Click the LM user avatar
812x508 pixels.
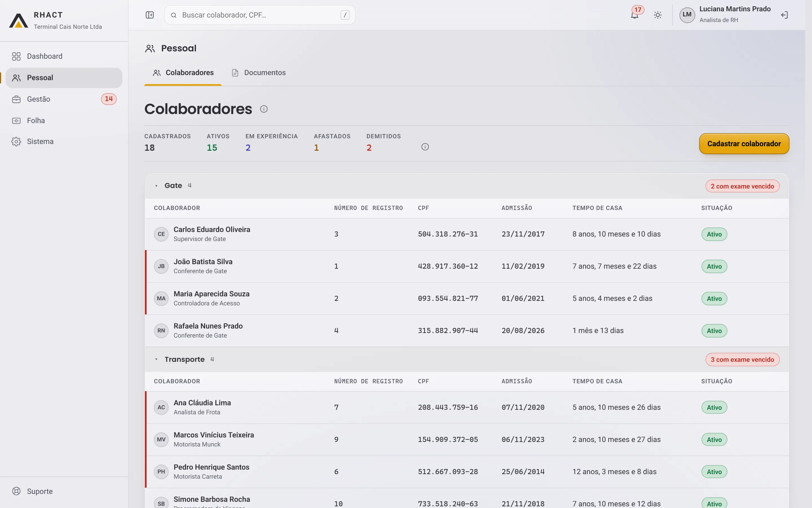coord(687,15)
